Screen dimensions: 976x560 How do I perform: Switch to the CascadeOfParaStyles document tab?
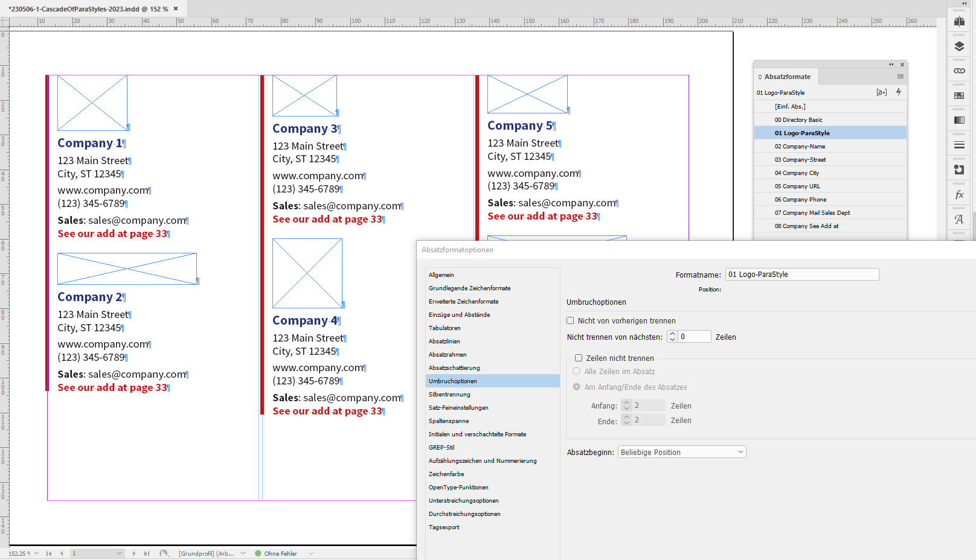(x=85, y=9)
